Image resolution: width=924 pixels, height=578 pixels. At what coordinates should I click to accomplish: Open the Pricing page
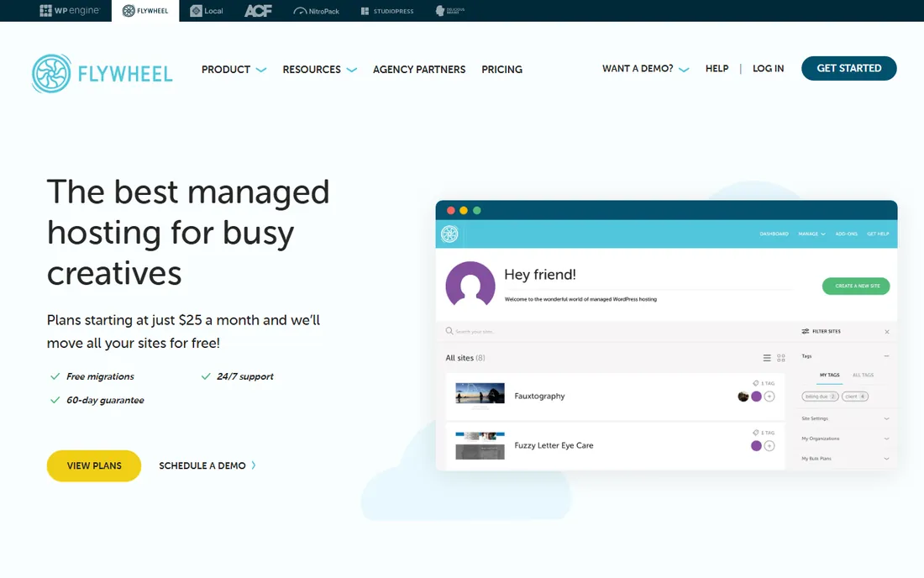click(502, 70)
